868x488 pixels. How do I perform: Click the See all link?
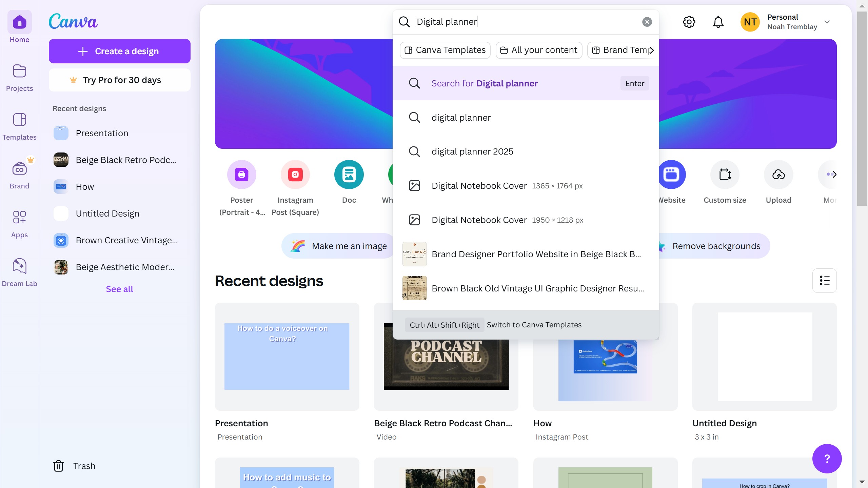119,289
